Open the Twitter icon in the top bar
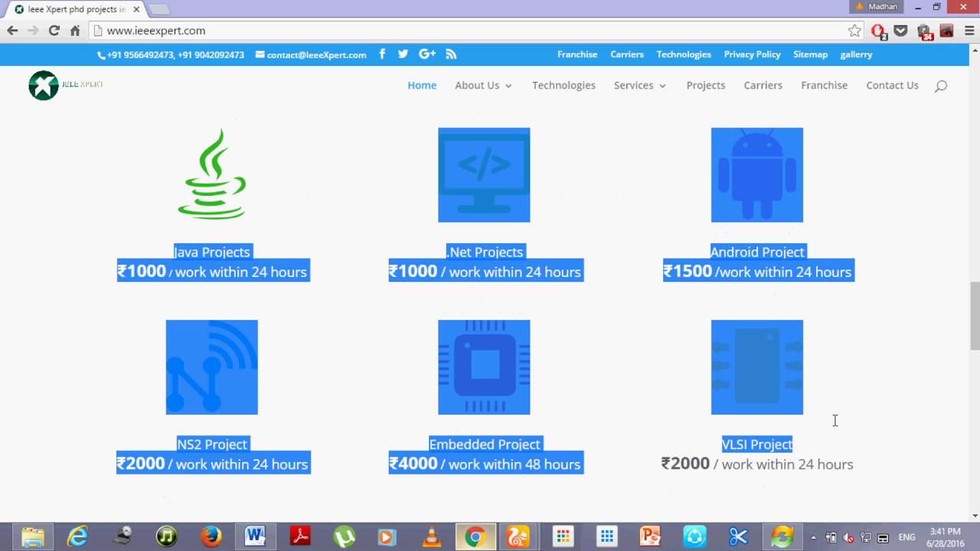Image resolution: width=980 pixels, height=551 pixels. (x=403, y=54)
